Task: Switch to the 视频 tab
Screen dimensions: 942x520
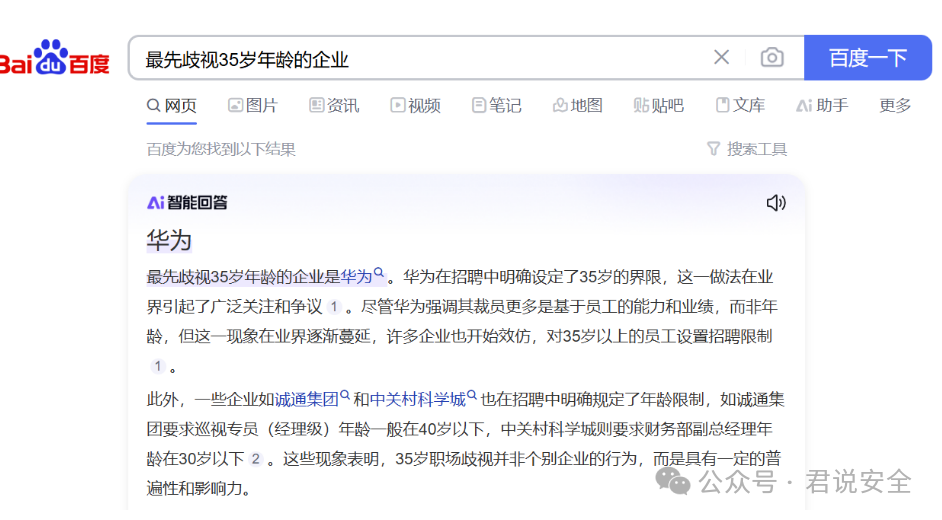Action: (415, 106)
